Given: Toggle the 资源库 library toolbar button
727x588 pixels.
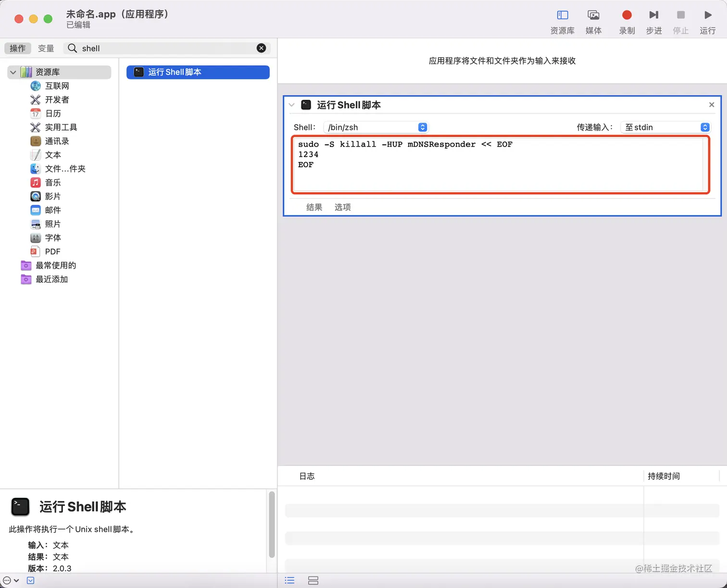Looking at the screenshot, I should (562, 22).
